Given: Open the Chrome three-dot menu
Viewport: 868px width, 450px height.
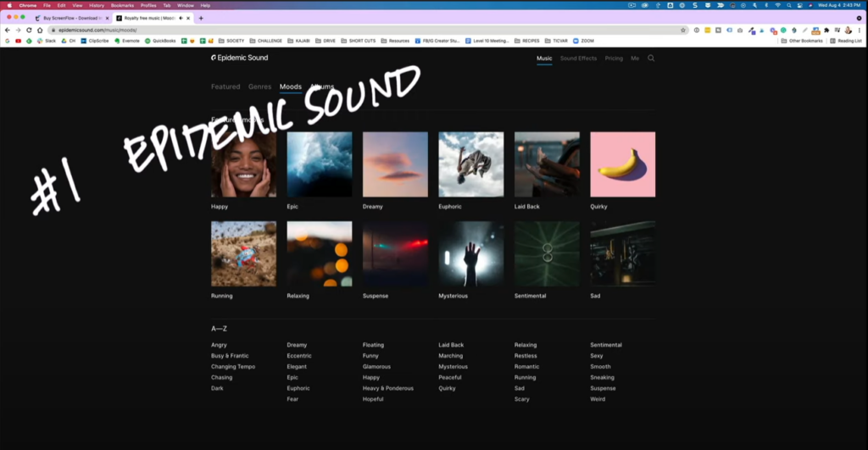Looking at the screenshot, I should click(x=860, y=30).
